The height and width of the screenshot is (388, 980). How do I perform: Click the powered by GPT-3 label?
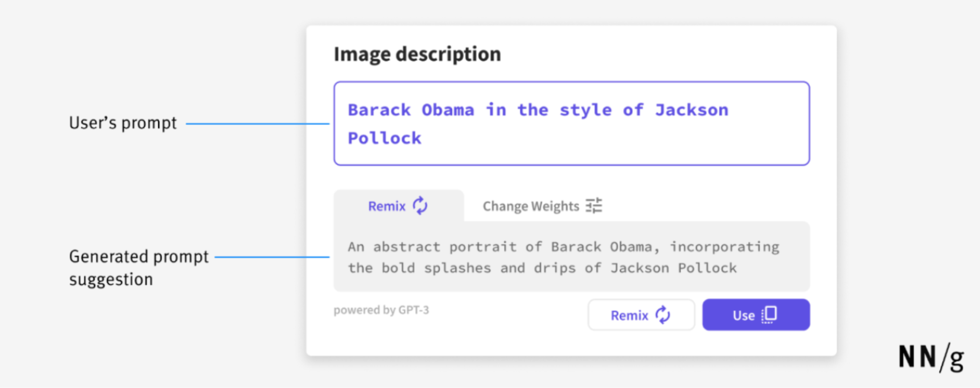pos(381,310)
